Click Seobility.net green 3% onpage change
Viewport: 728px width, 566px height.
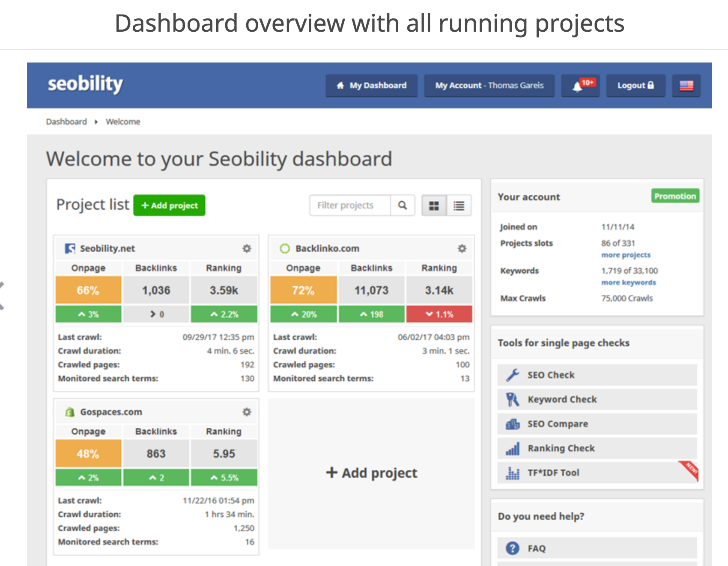[x=88, y=314]
